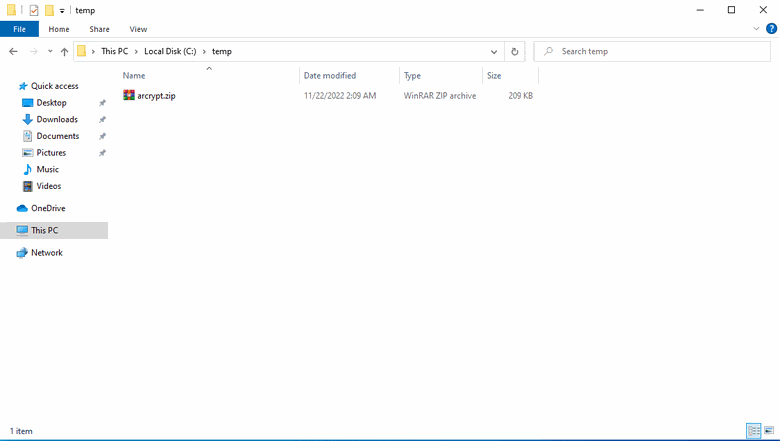Image resolution: width=780 pixels, height=441 pixels.
Task: Click the 209 KB size cell
Action: click(x=520, y=95)
